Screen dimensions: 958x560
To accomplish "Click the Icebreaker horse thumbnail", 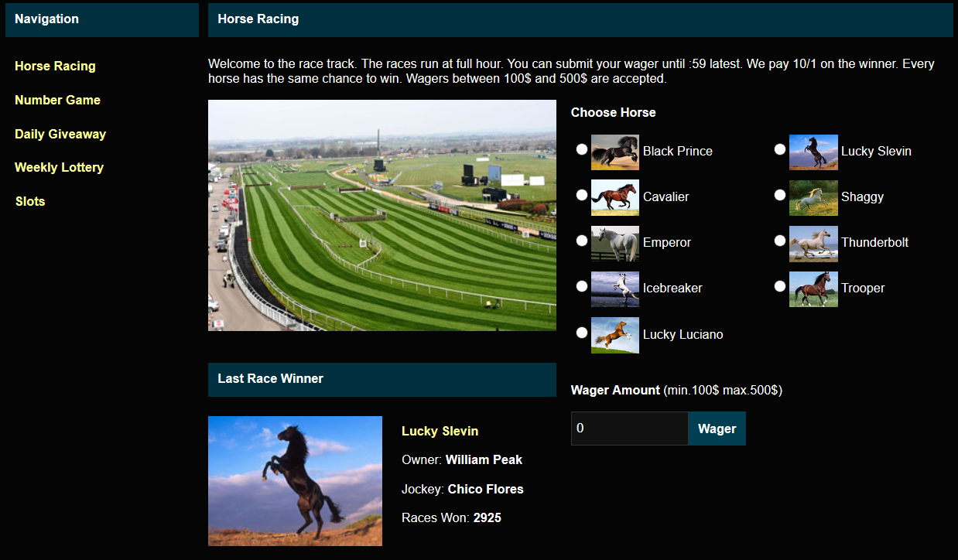I will pos(615,289).
